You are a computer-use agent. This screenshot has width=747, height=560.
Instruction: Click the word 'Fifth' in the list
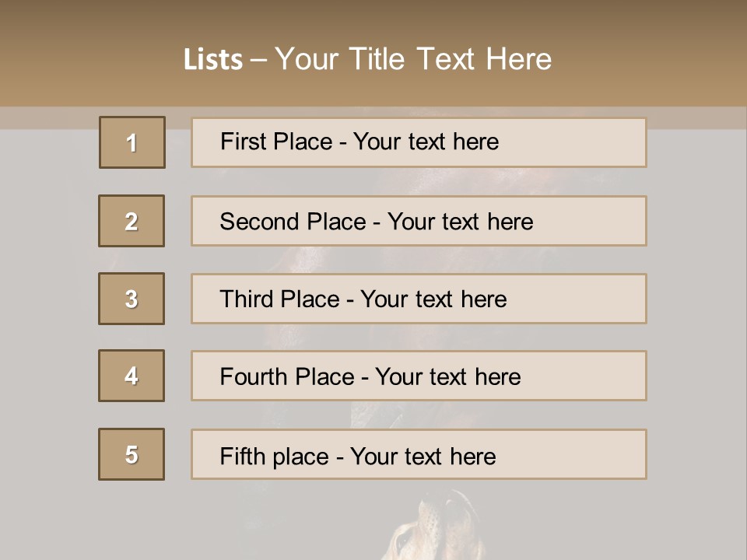[243, 457]
